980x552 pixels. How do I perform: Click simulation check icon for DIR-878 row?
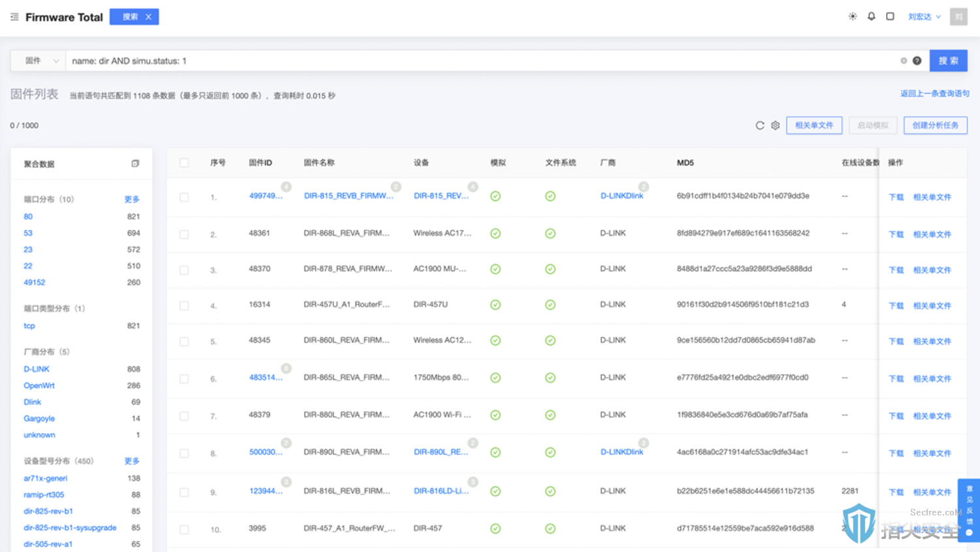(496, 268)
